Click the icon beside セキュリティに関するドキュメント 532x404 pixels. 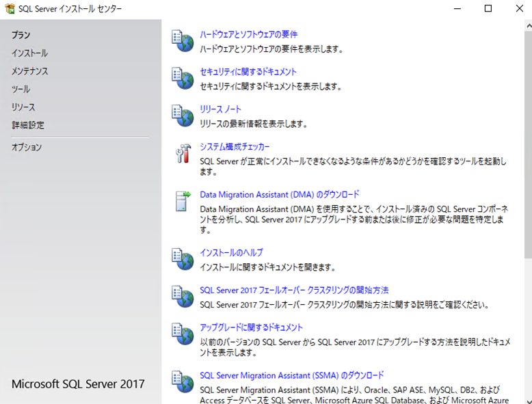pyautogui.click(x=183, y=79)
